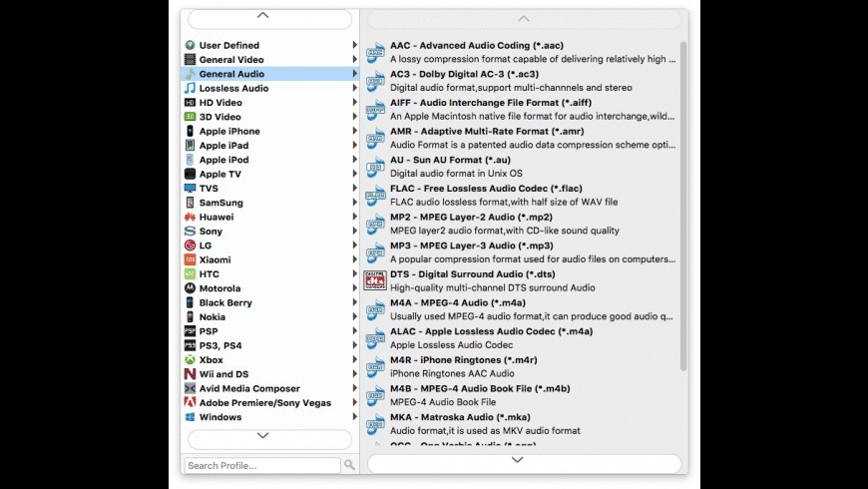This screenshot has height=489, width=868.
Task: Choose the AIFF Audio Interchange File Format
Action: pyautogui.click(x=521, y=110)
